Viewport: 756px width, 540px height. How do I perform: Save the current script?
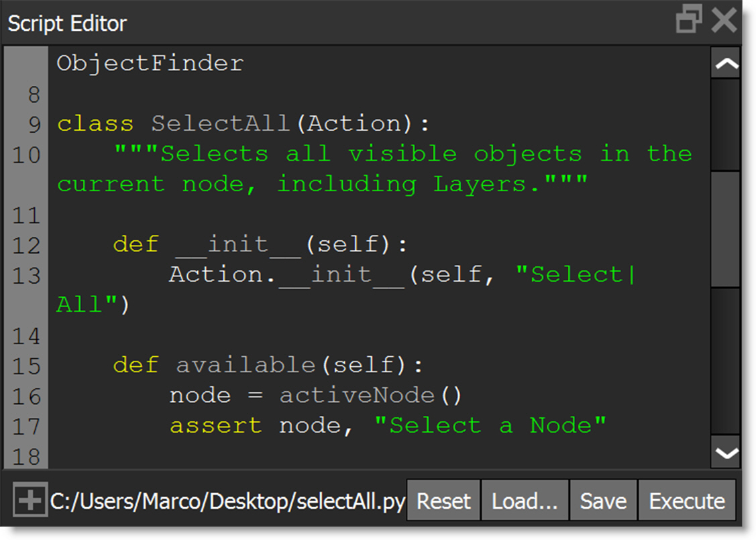tap(602, 500)
